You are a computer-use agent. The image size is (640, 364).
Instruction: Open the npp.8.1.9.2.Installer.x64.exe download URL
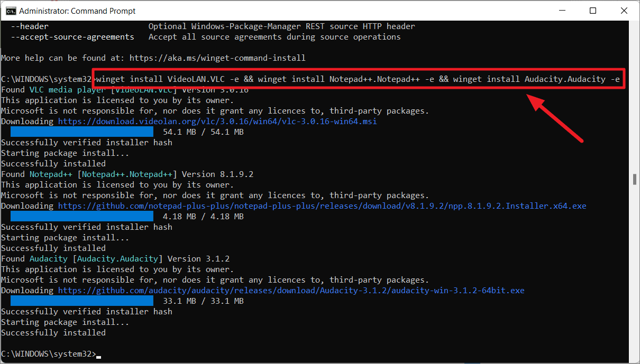click(x=322, y=206)
